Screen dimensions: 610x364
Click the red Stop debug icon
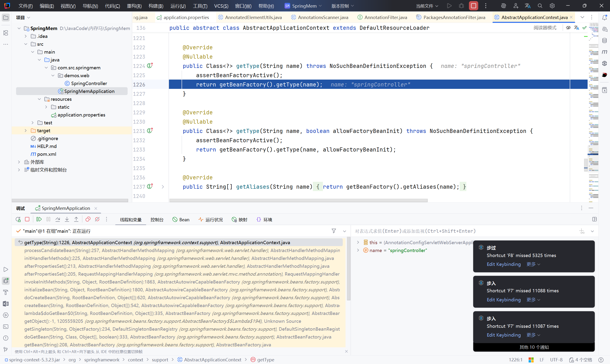pyautogui.click(x=27, y=219)
